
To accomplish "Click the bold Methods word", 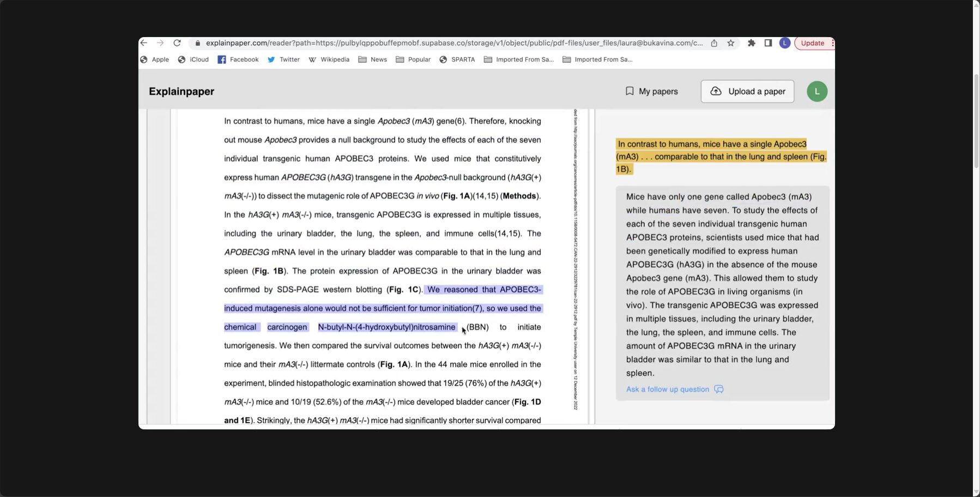I will click(x=519, y=196).
